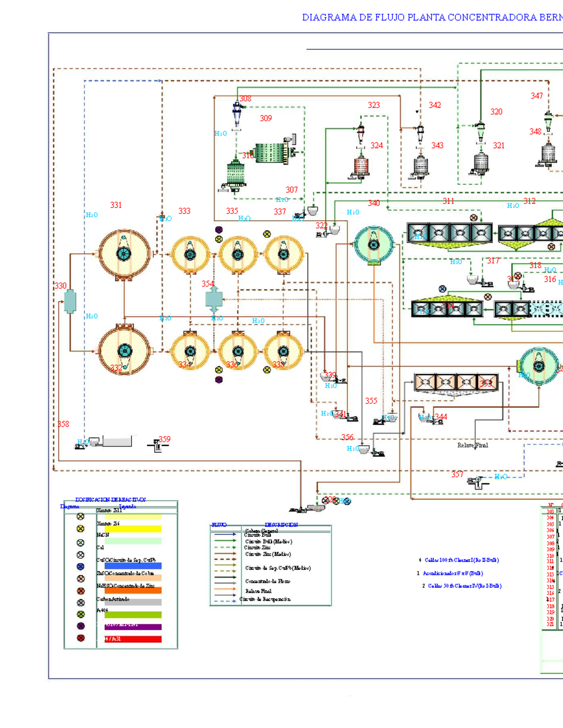Image resolution: width=563 pixels, height=728 pixels.
Task: Click the large conditioning tank labeled 331
Action: click(x=124, y=255)
